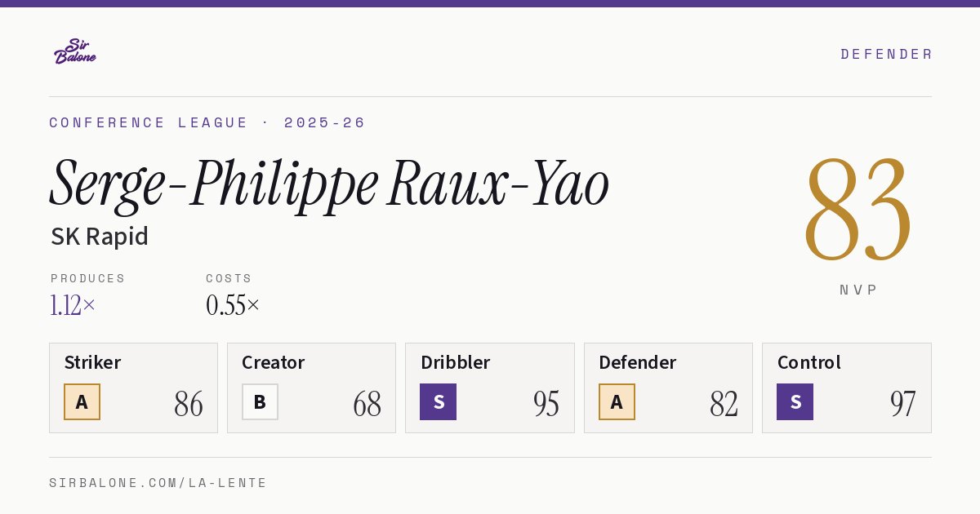Click the COSTS label
This screenshot has width=980, height=514.
(229, 278)
